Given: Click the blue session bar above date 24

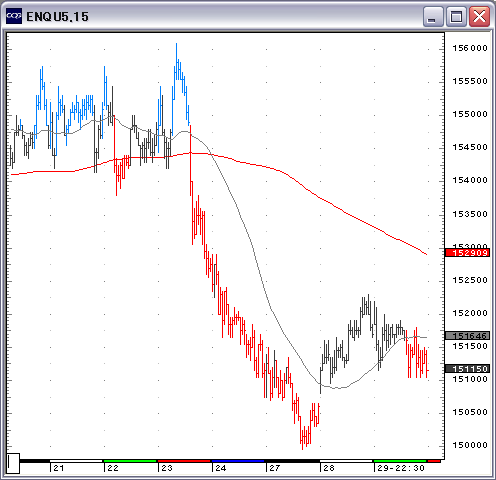Looking at the screenshot, I should coord(238,461).
